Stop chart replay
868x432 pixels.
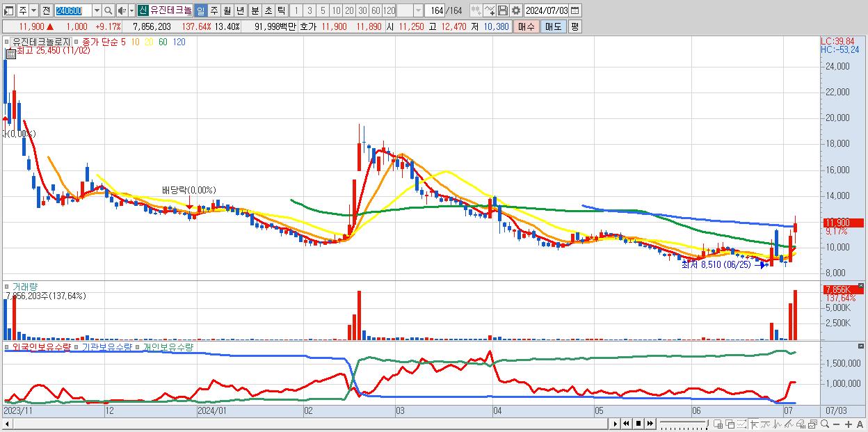(638, 424)
